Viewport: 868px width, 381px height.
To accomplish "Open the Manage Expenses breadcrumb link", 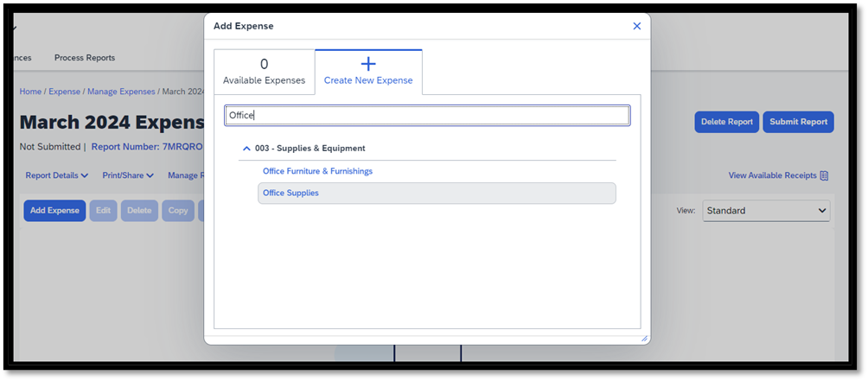I will (121, 92).
